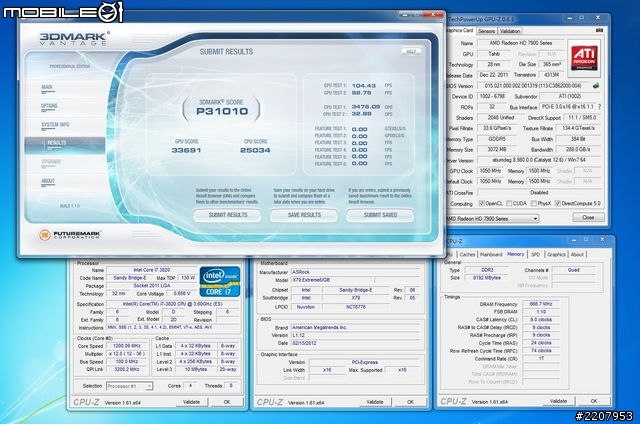Toggle the CUDA checkbox in GPU-Z
This screenshot has height=424, width=640.
(509, 203)
